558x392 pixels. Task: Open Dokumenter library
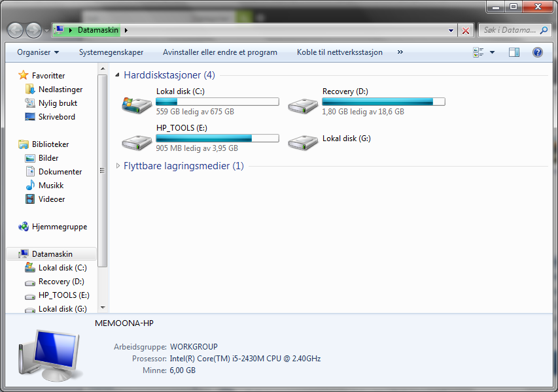click(x=60, y=172)
